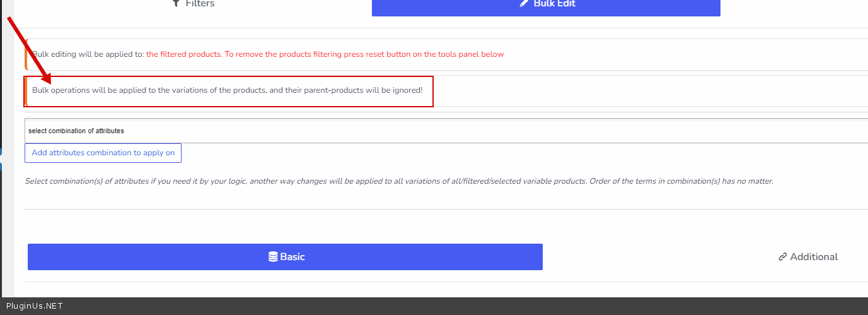Click the dark footer bar

441,306
